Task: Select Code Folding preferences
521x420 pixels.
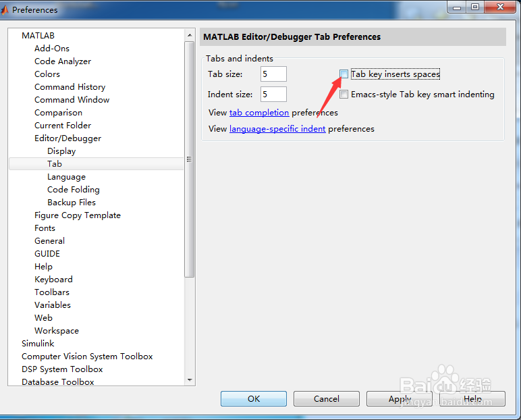Action: pyautogui.click(x=74, y=190)
